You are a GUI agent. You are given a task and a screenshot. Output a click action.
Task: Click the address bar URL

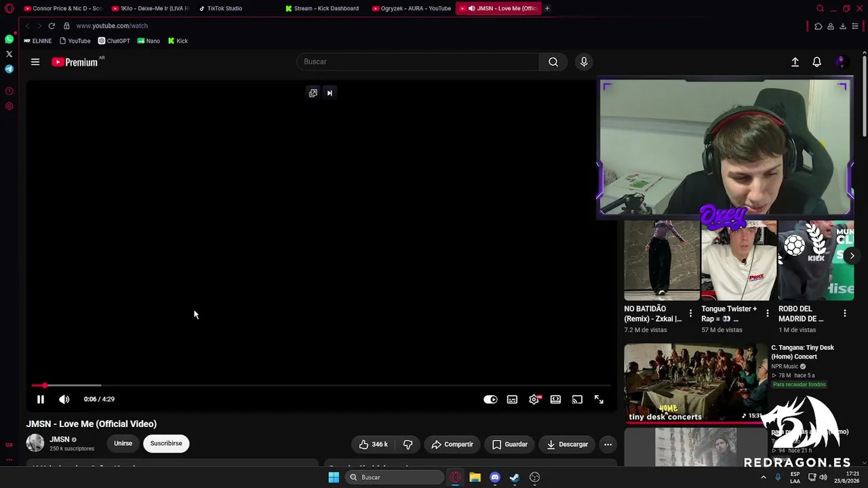pos(112,26)
